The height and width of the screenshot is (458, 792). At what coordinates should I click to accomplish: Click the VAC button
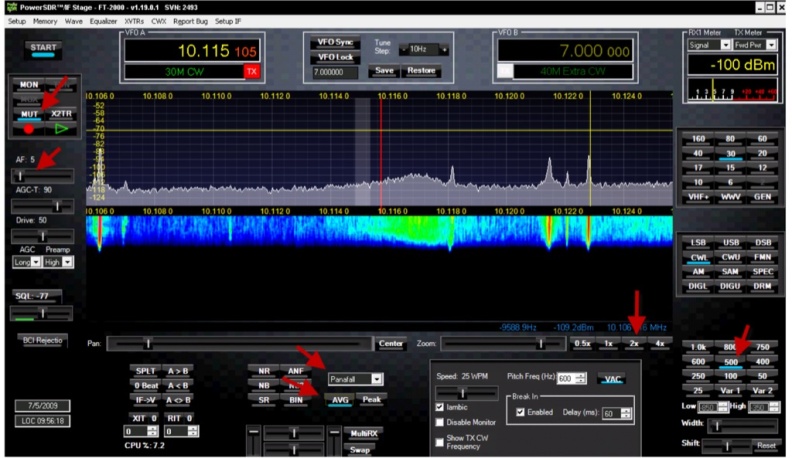[x=612, y=379]
